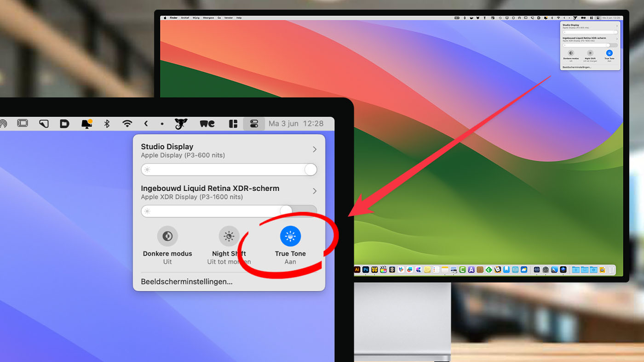The height and width of the screenshot is (362, 644).
Task: Open Photoshop from the Dock
Action: [365, 270]
